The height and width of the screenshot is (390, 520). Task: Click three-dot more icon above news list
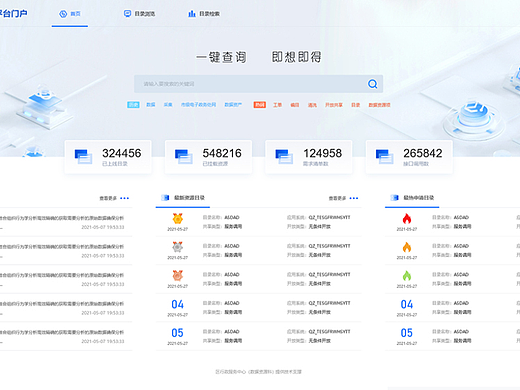tap(124, 198)
